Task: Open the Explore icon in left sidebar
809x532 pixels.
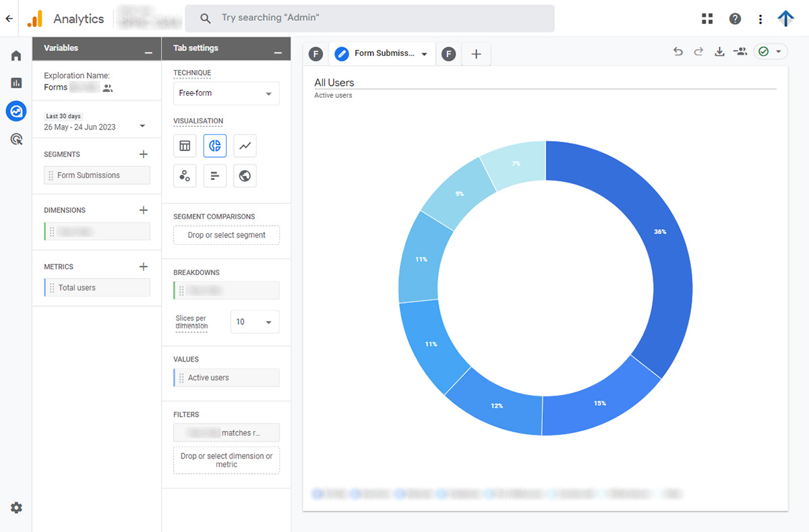Action: 16,111
